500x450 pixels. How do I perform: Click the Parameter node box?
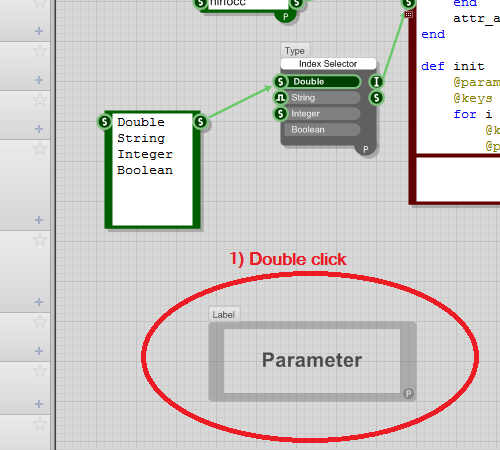(x=312, y=361)
